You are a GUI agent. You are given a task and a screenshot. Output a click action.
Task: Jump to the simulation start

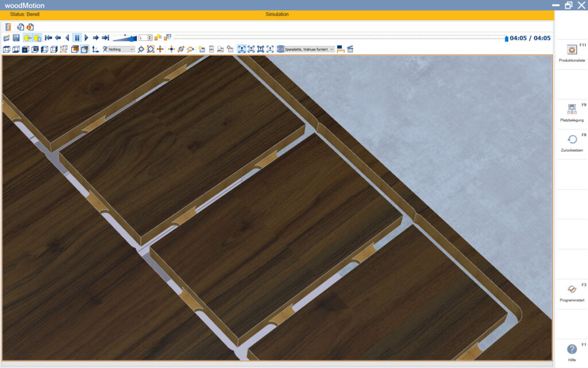48,38
